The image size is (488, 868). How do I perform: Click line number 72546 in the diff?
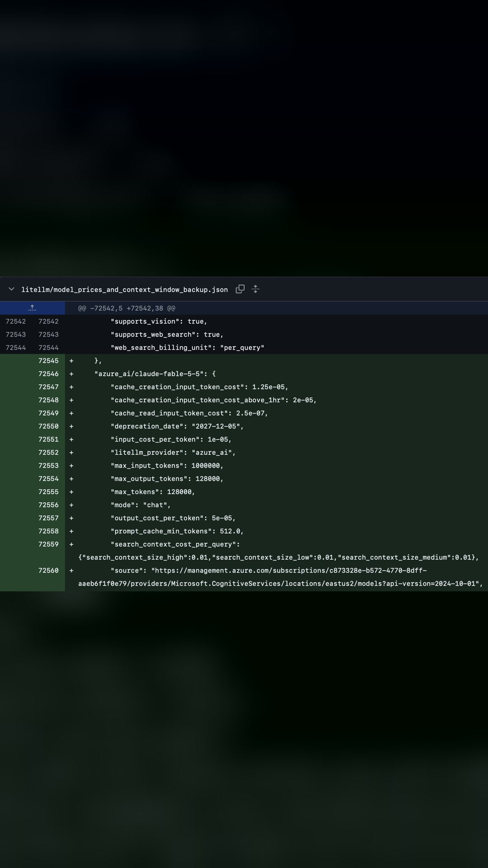point(48,374)
